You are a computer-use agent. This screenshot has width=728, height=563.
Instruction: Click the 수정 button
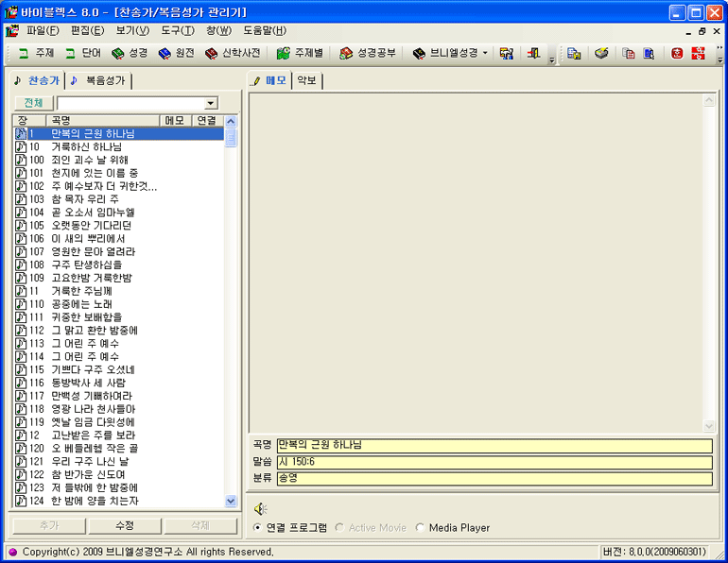coord(125,525)
